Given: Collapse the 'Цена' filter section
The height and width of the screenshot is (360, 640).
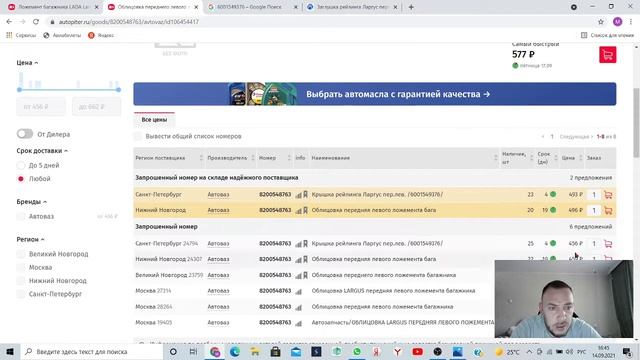Looking at the screenshot, I should 27,62.
